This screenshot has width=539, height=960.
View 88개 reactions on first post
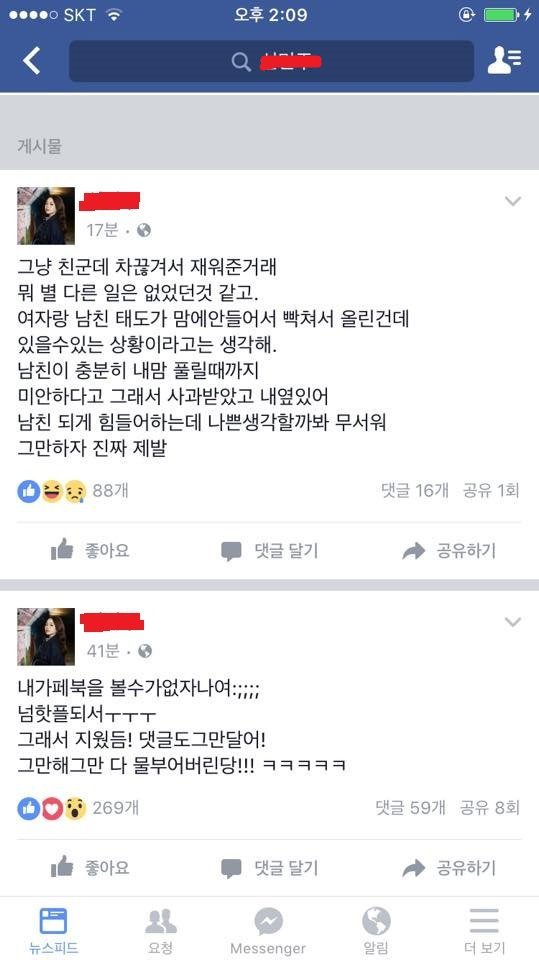click(73, 491)
